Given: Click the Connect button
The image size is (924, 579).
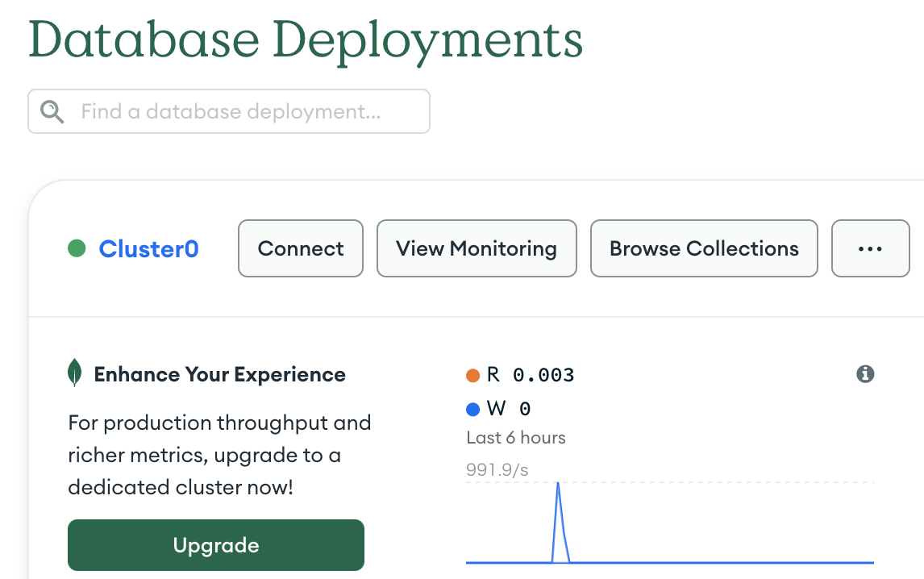Looking at the screenshot, I should (x=301, y=248).
